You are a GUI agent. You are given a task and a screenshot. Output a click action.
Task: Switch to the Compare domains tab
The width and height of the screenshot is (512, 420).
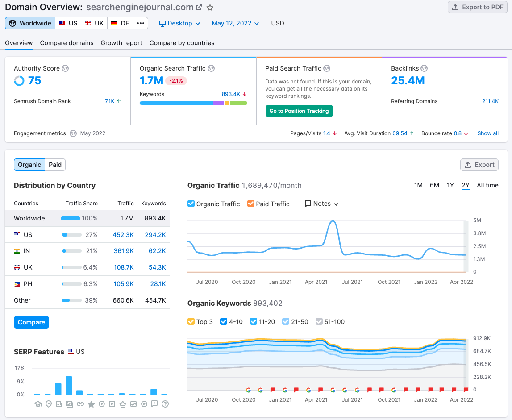[67, 43]
